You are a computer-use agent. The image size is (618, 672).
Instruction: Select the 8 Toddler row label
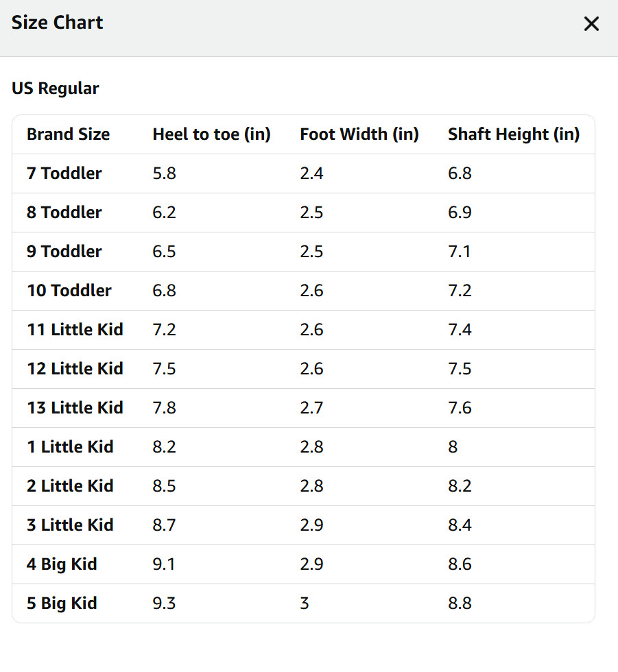pos(64,213)
